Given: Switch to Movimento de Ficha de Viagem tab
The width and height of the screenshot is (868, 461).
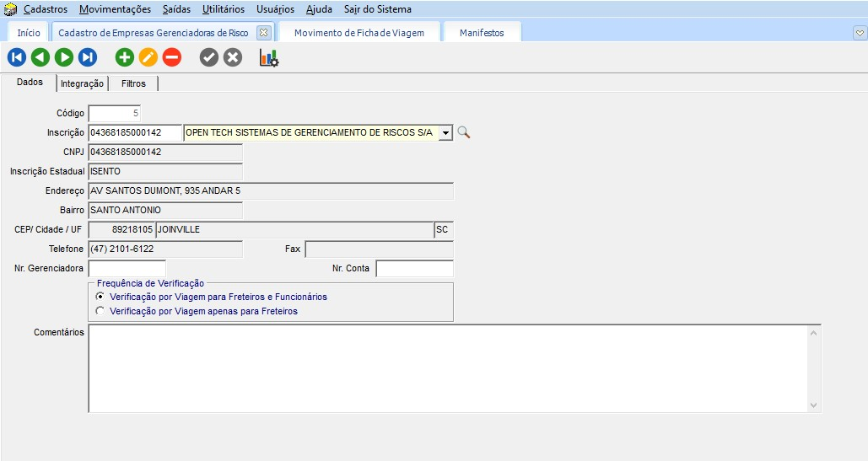Looking at the screenshot, I should click(x=359, y=33).
